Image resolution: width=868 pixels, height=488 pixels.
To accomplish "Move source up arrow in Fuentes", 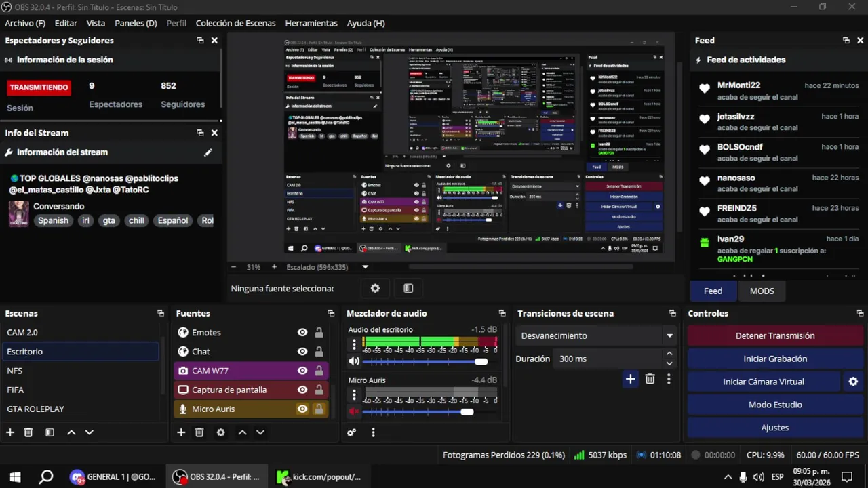I will point(242,432).
